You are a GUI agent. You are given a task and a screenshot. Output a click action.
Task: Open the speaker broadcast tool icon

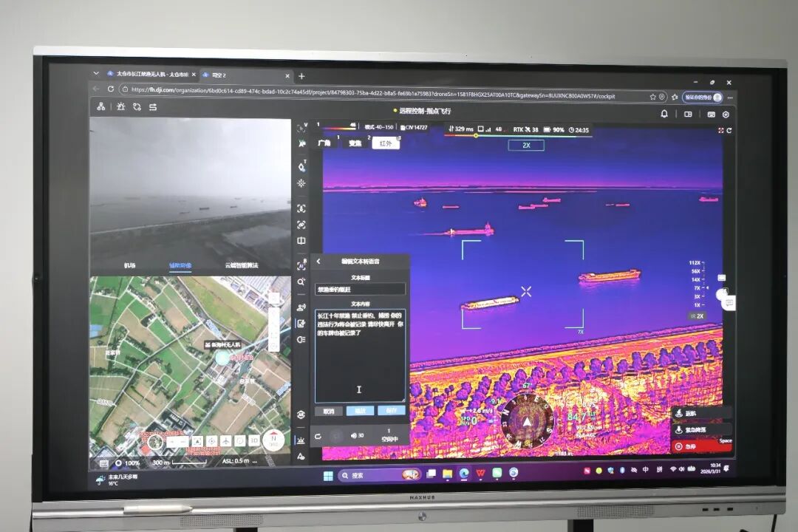[x=301, y=307]
